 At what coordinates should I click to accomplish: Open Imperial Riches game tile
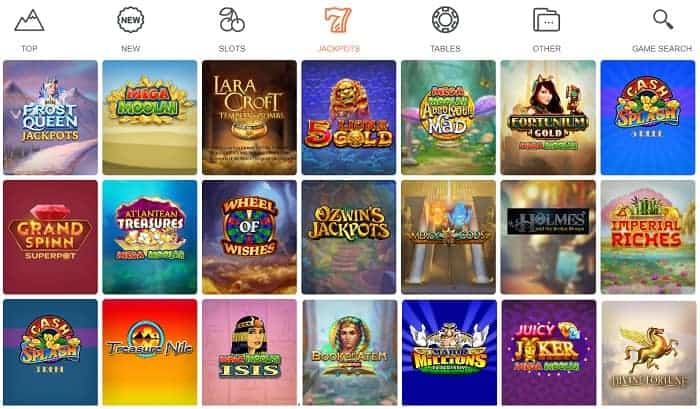point(648,237)
